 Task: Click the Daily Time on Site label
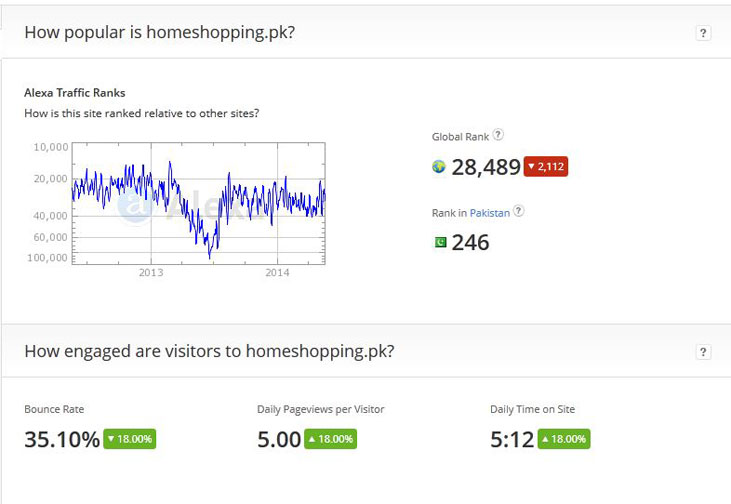tap(532, 409)
